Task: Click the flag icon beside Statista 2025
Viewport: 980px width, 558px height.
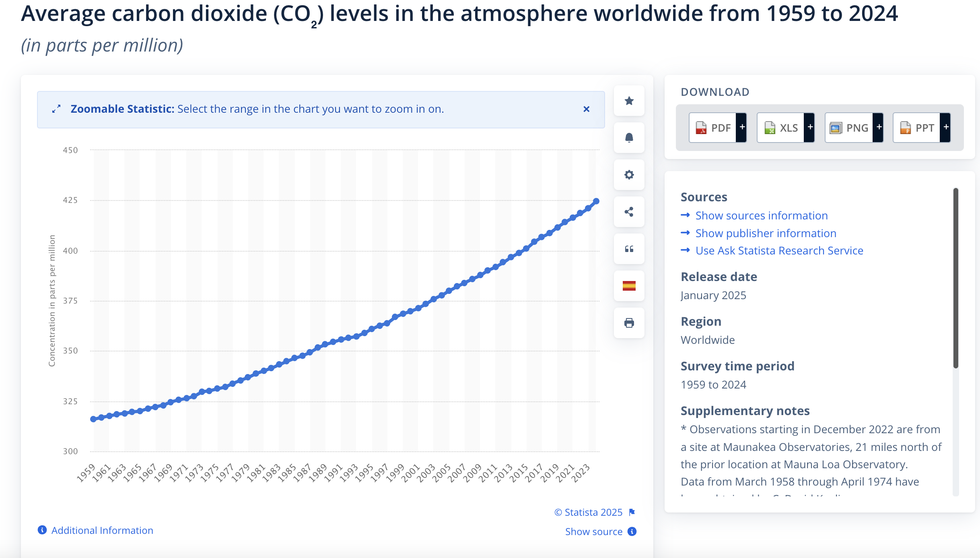Action: tap(632, 512)
